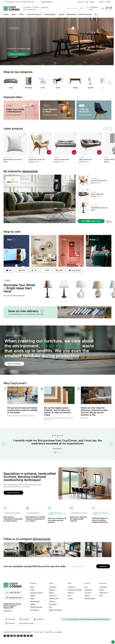Open the user account icon
The image size is (115, 644).
pos(103,8)
